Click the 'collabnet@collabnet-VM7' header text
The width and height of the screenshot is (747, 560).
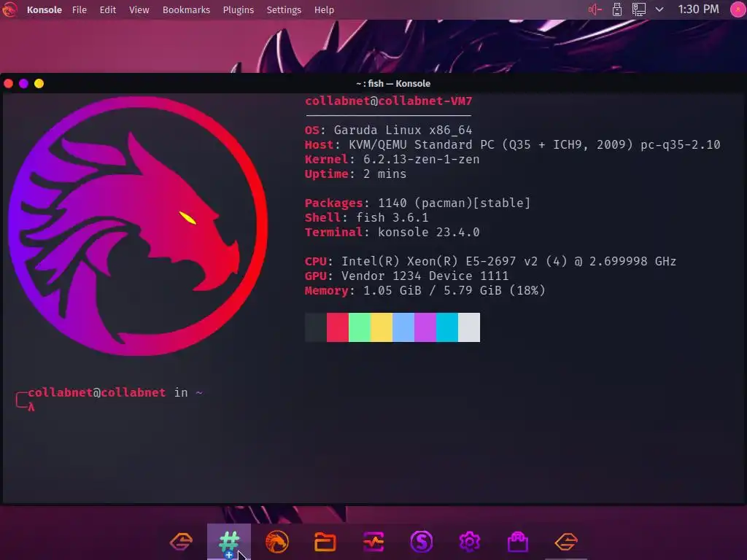tap(388, 101)
